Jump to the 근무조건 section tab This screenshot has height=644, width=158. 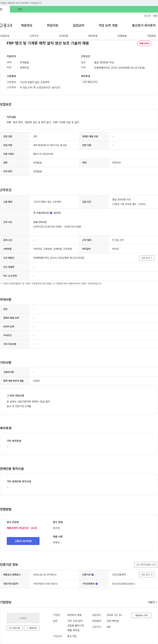34,36
